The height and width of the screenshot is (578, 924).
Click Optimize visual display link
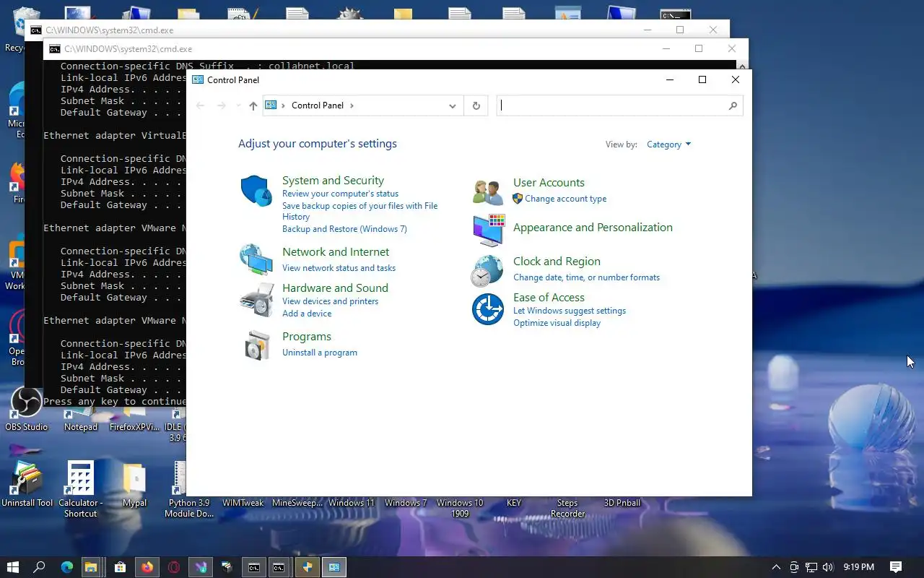(x=557, y=323)
